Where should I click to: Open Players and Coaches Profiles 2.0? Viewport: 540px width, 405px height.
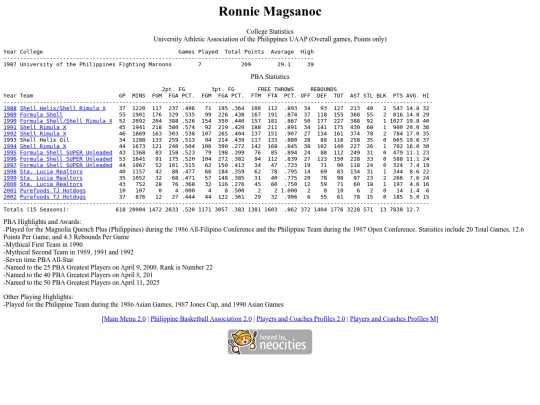(301, 319)
